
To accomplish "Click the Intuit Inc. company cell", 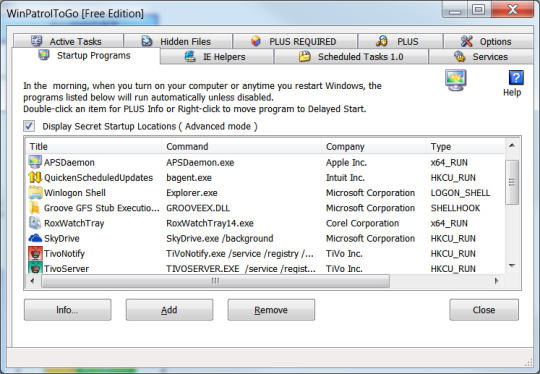I will pyautogui.click(x=345, y=177).
